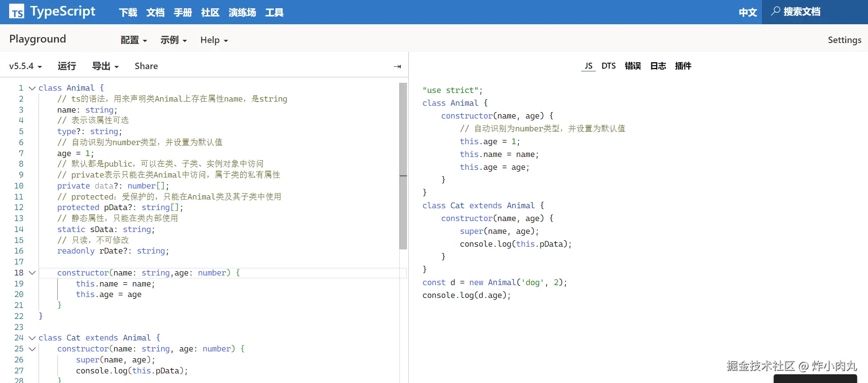This screenshot has height=383, width=868.
Task: Open the 工具 tools nav item
Action: [274, 12]
